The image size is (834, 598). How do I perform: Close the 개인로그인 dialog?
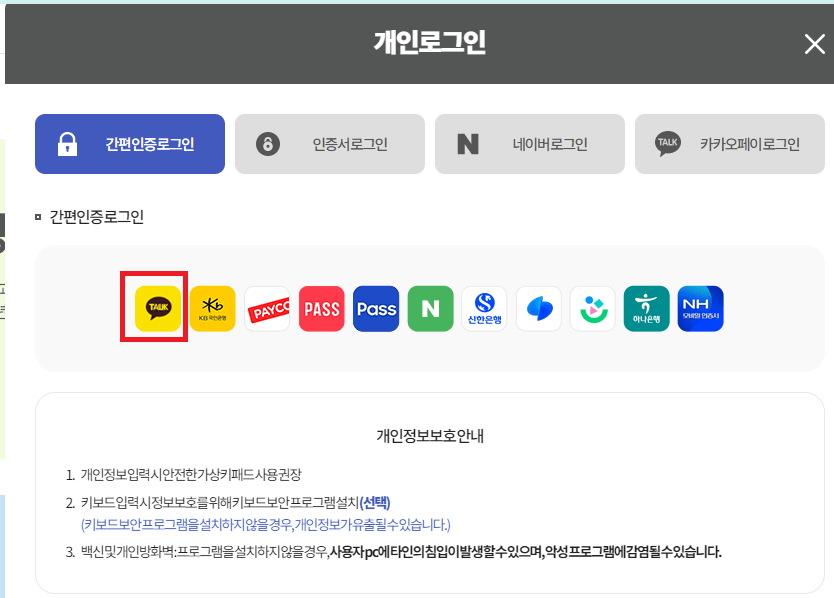(x=814, y=44)
